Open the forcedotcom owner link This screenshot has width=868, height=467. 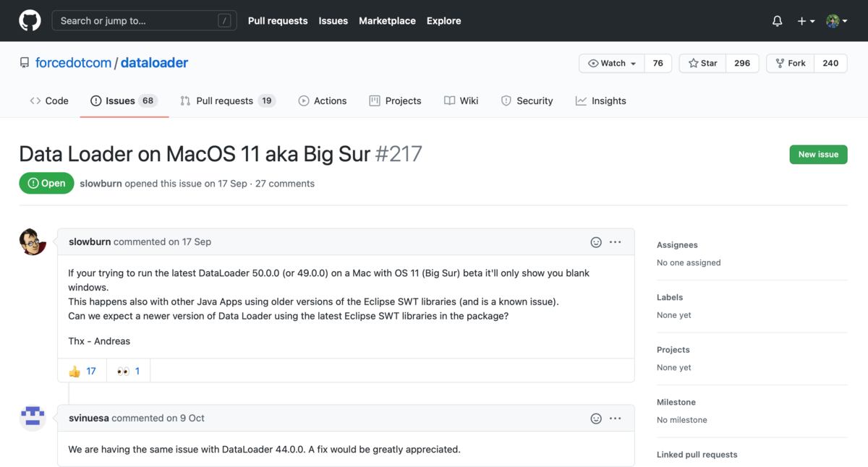coord(73,63)
